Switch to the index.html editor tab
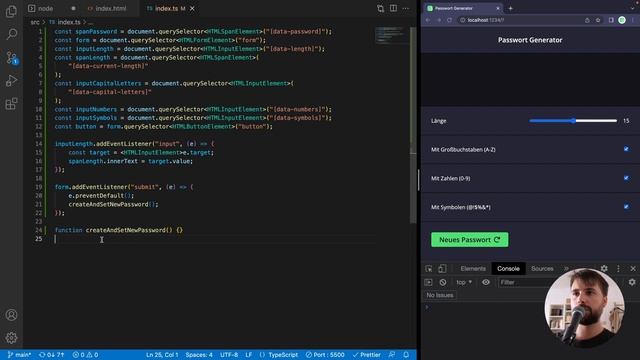The image size is (640, 360). point(107,8)
